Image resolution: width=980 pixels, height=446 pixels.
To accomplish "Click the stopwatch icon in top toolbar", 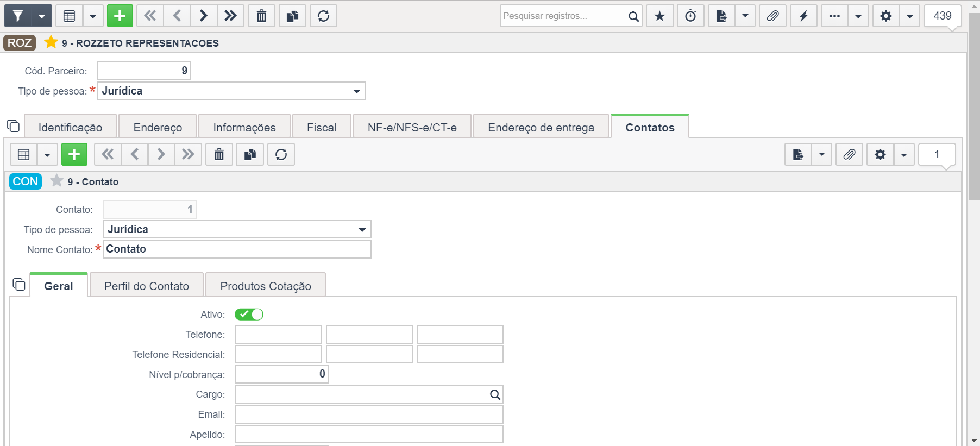I will (690, 16).
